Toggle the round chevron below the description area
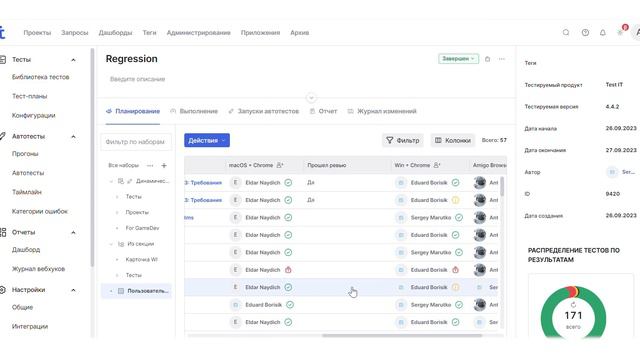The width and height of the screenshot is (640, 360). 311,98
